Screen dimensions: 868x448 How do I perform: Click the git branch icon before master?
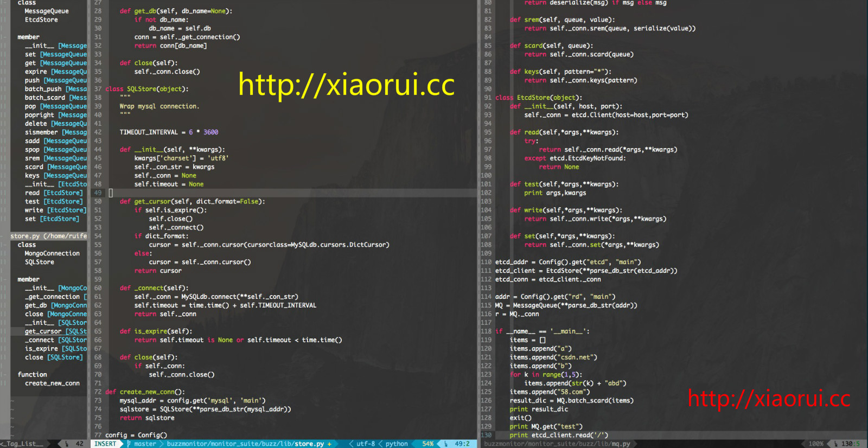129,444
